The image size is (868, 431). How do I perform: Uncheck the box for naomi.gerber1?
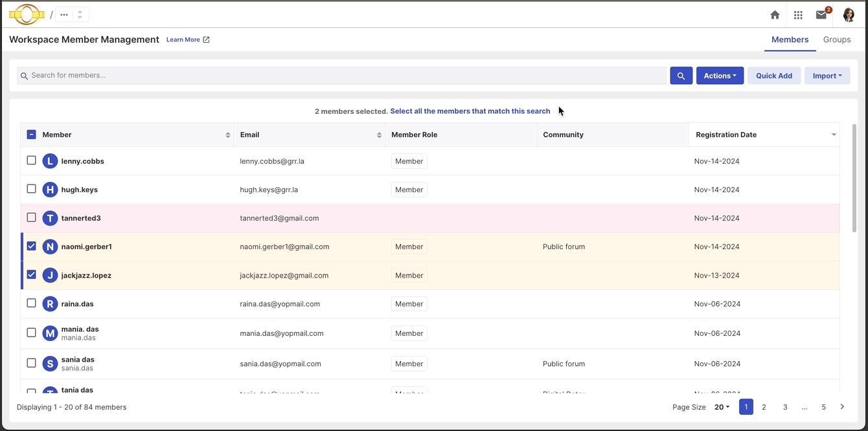[31, 246]
